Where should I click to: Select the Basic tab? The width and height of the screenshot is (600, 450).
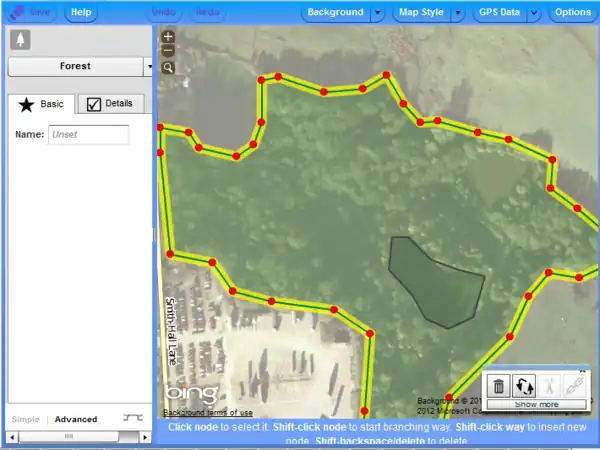point(42,103)
